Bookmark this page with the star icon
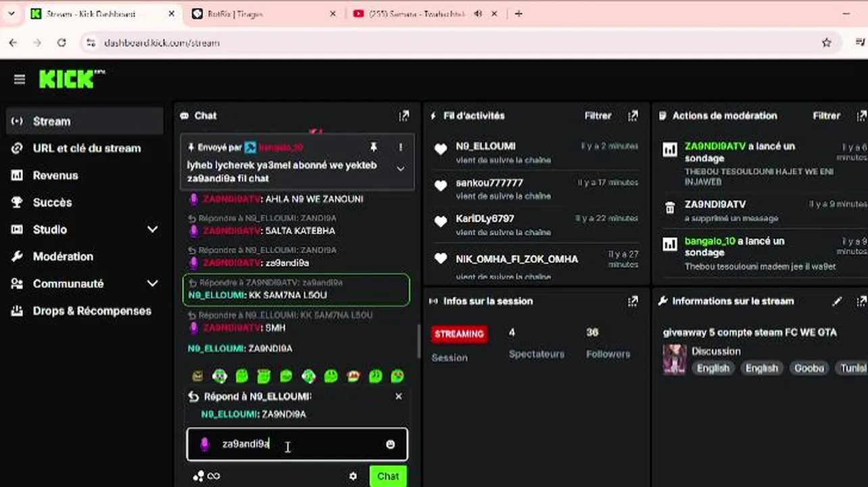 click(826, 43)
